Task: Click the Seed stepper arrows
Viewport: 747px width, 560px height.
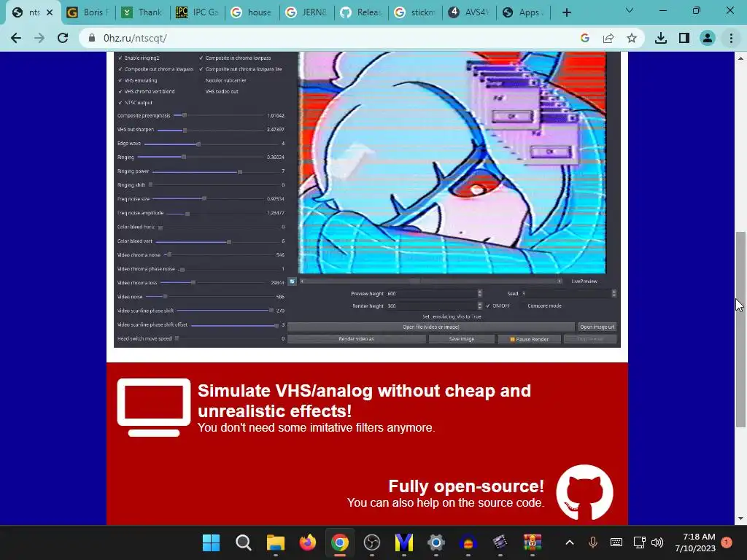Action: click(614, 294)
